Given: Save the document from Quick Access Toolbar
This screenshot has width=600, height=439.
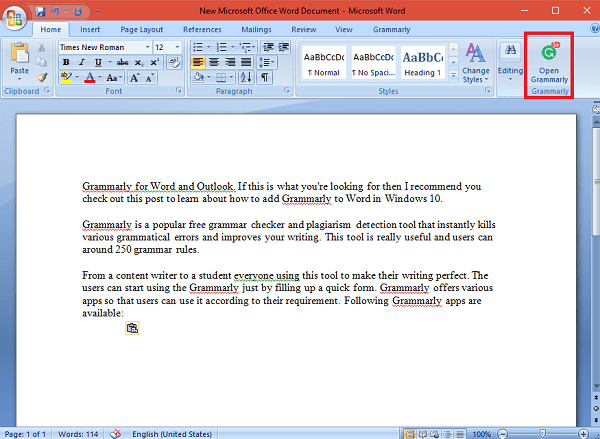Looking at the screenshot, I should pyautogui.click(x=41, y=11).
